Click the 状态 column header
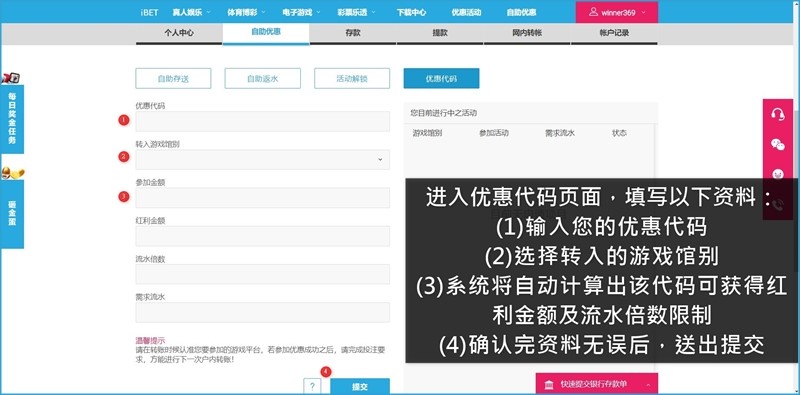Image resolution: width=800 pixels, height=395 pixels. [x=619, y=133]
